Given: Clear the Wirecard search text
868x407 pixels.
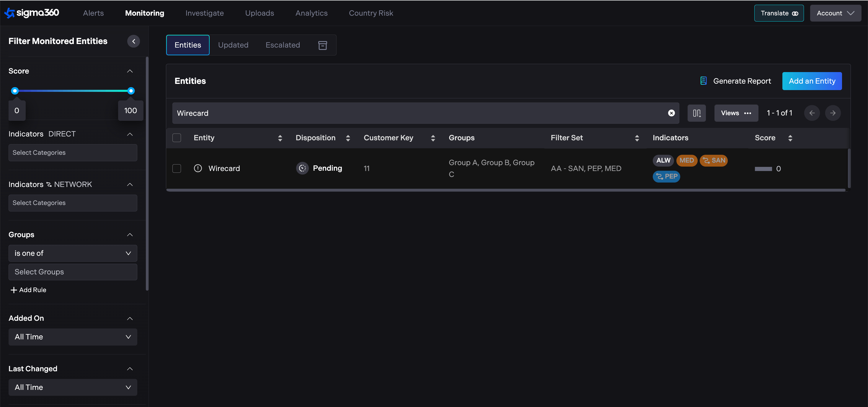Looking at the screenshot, I should [671, 113].
